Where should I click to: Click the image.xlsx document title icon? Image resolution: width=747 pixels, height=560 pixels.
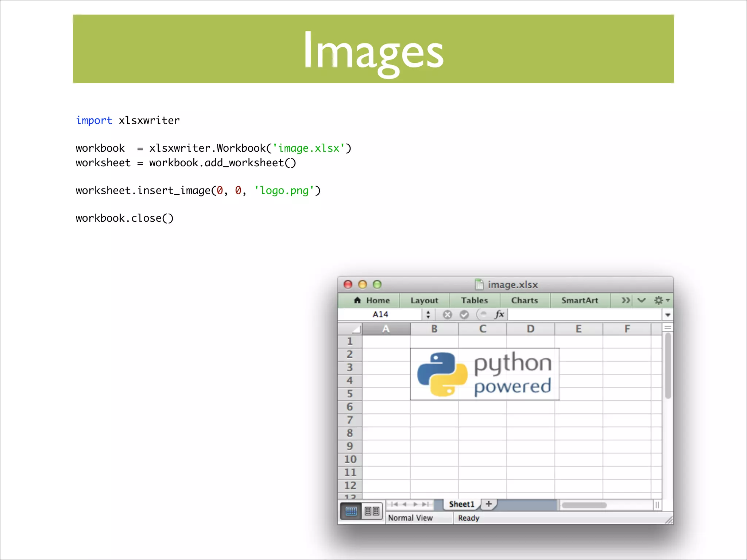click(x=479, y=284)
